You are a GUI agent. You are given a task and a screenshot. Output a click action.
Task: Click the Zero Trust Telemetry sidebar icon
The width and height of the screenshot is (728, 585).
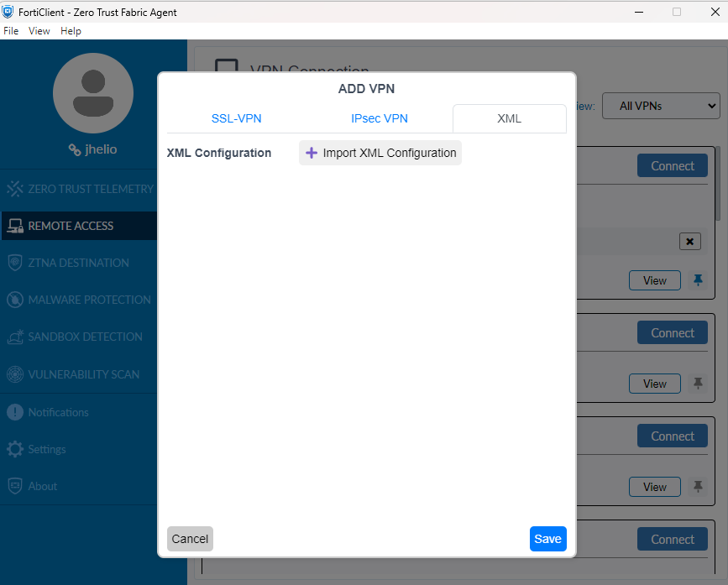point(15,189)
